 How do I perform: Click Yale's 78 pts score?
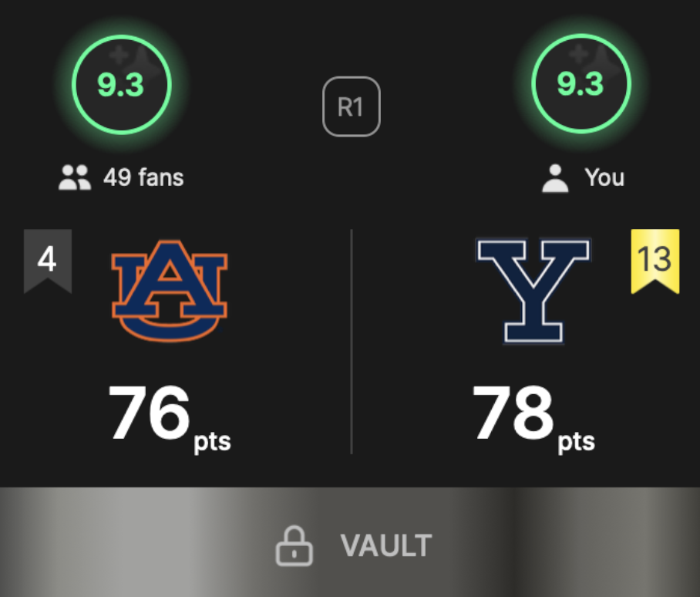533,418
